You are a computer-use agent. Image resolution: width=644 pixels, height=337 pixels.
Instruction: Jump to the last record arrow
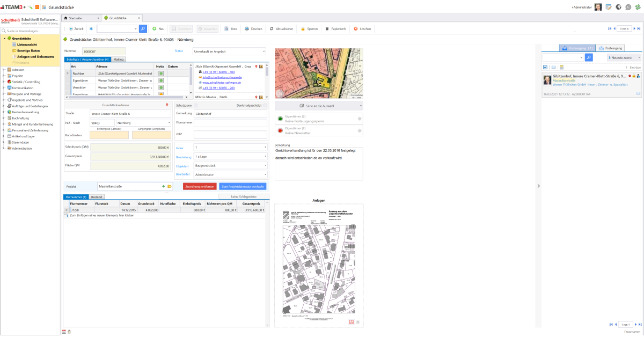click(x=639, y=28)
